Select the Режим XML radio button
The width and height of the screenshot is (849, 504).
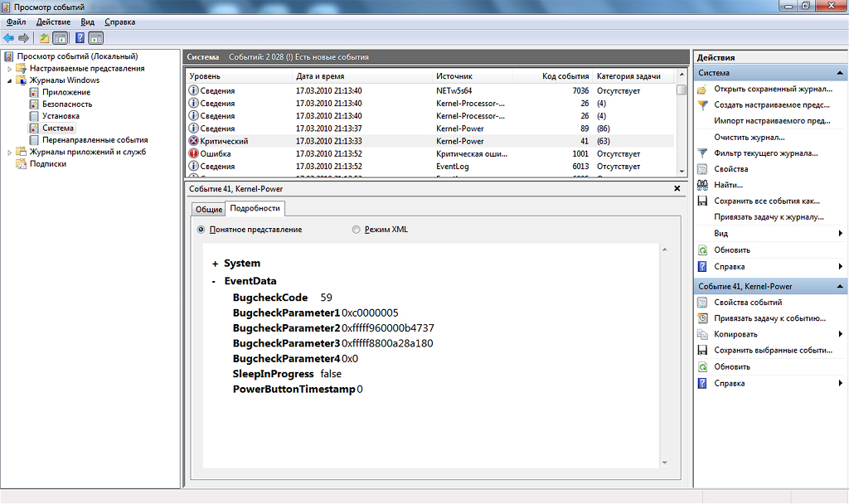coord(357,230)
